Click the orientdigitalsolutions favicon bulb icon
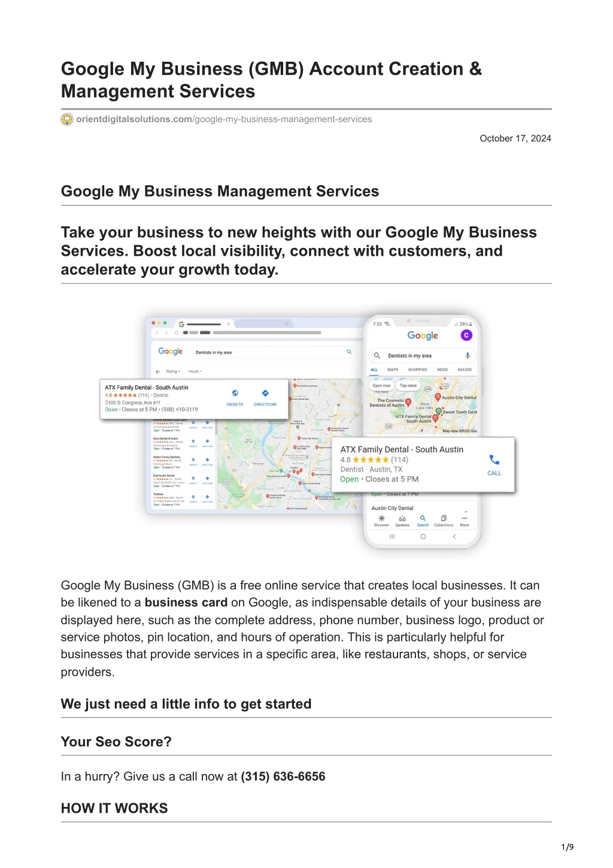The width and height of the screenshot is (613, 868). pyautogui.click(x=67, y=119)
